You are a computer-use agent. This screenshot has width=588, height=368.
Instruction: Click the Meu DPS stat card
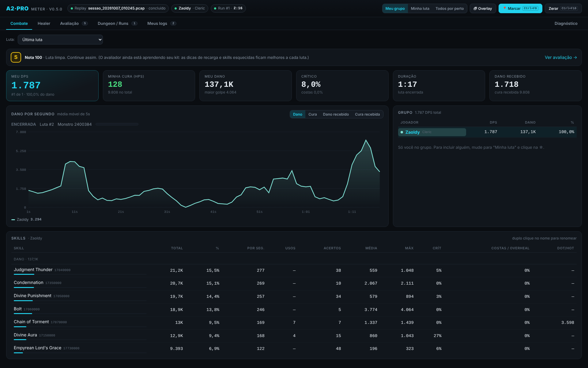tap(52, 86)
